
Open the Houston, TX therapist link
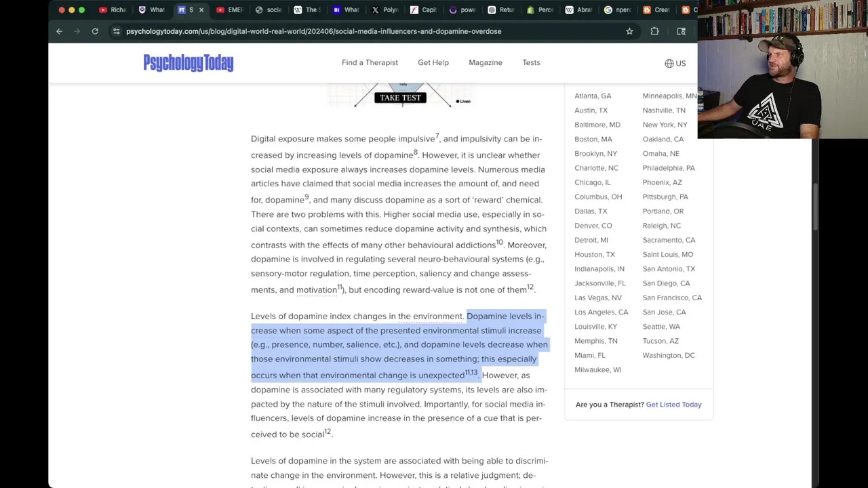click(594, 255)
